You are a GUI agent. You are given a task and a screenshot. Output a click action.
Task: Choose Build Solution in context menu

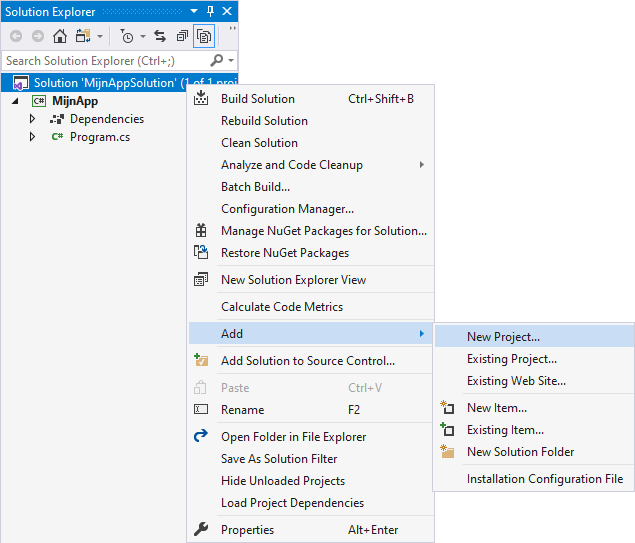pos(257,99)
